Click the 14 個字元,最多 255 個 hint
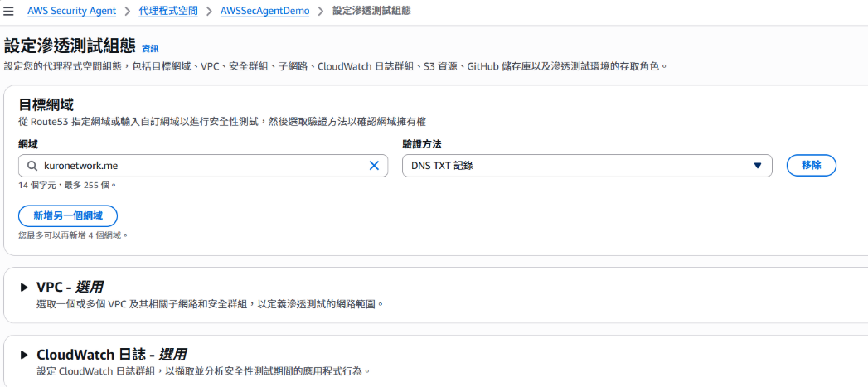The image size is (868, 387). [x=67, y=185]
